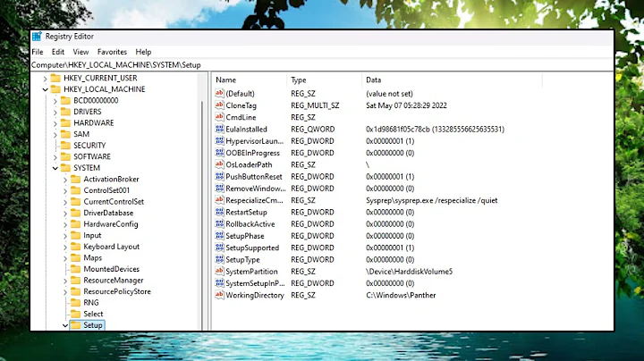Collapse the HKEY_LOCAL_MACHINE hive
Screen dimensions: 644x361
(x=46, y=89)
